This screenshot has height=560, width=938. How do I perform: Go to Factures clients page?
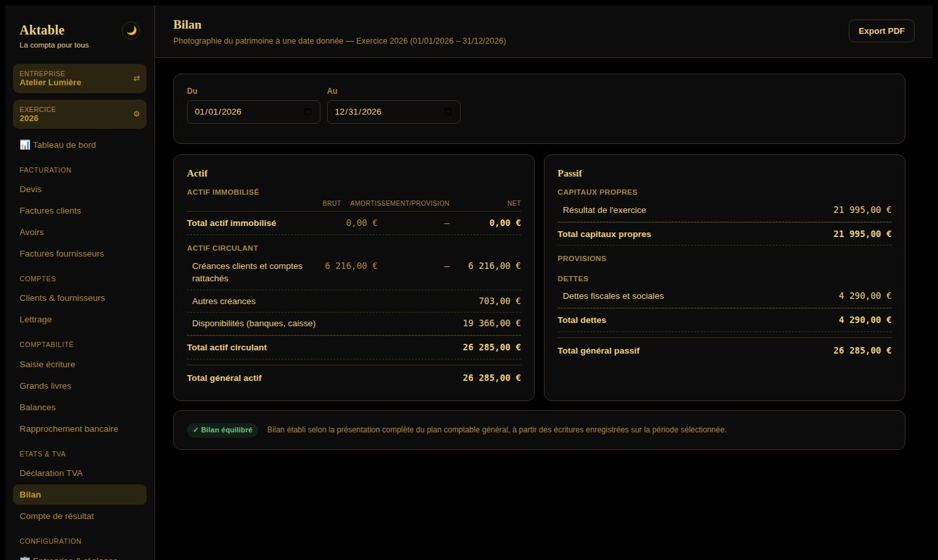(50, 211)
